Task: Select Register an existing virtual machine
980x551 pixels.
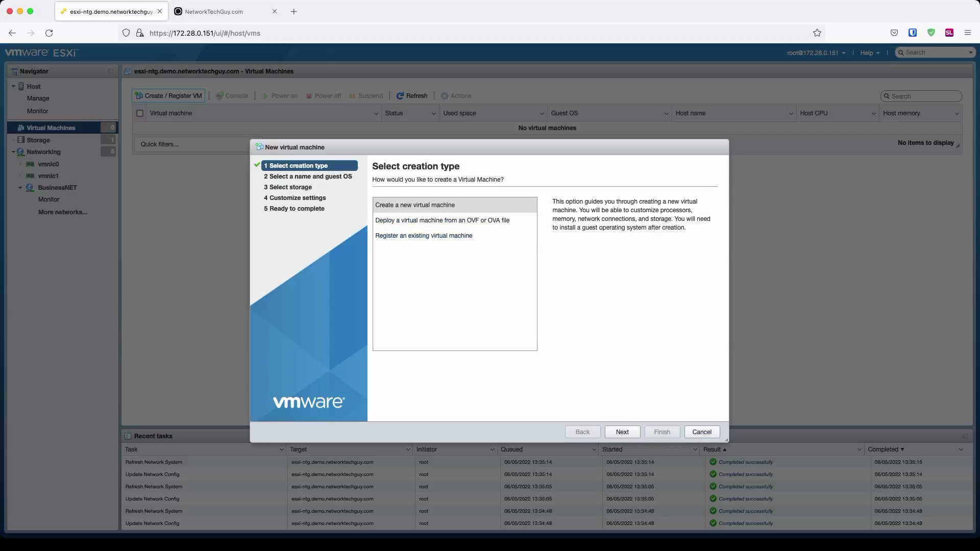Action: tap(424, 236)
